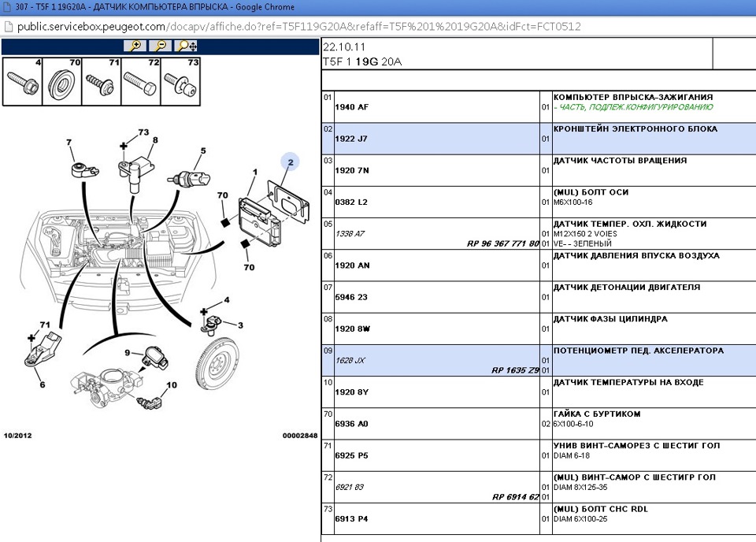The height and width of the screenshot is (542, 756).
Task: Select part number 6936 A0
Action: [x=351, y=424]
